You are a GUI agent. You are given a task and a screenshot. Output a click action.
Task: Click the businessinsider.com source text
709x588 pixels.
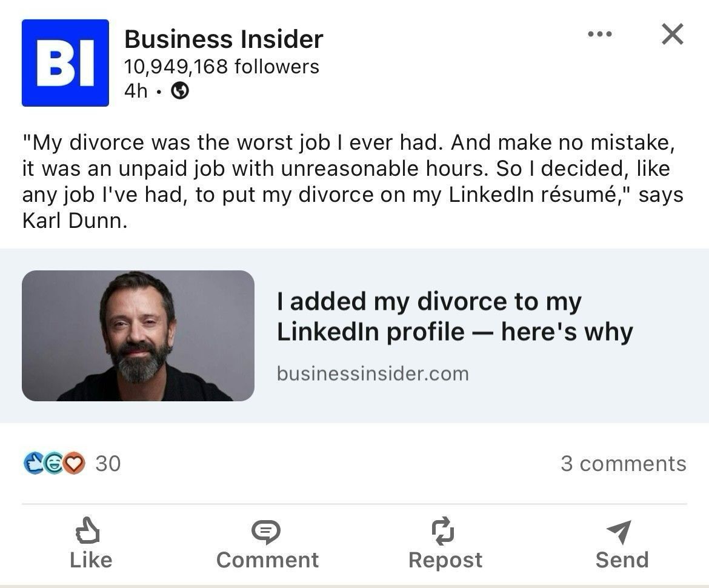click(x=373, y=373)
